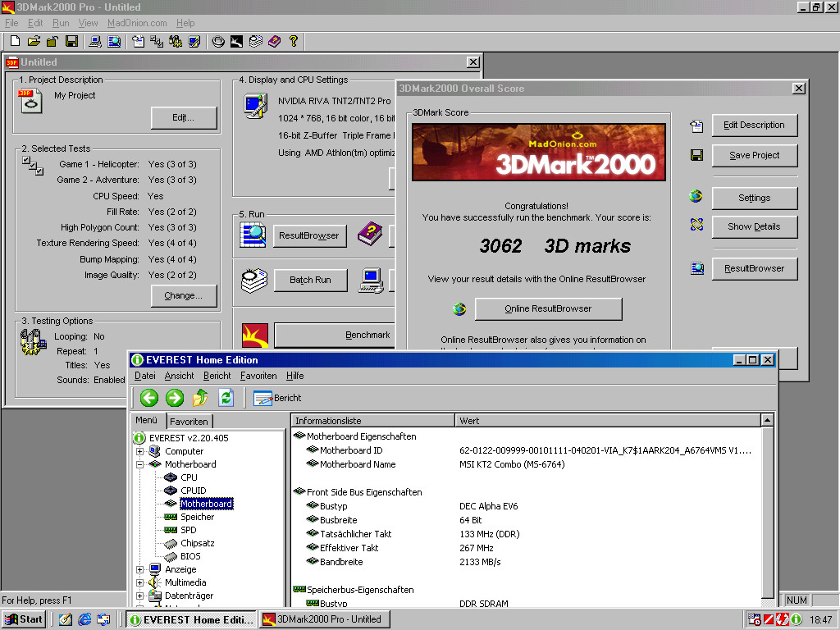This screenshot has width=840, height=630.
Task: Select Chipsatz in the EVEREST tree
Action: [x=197, y=543]
